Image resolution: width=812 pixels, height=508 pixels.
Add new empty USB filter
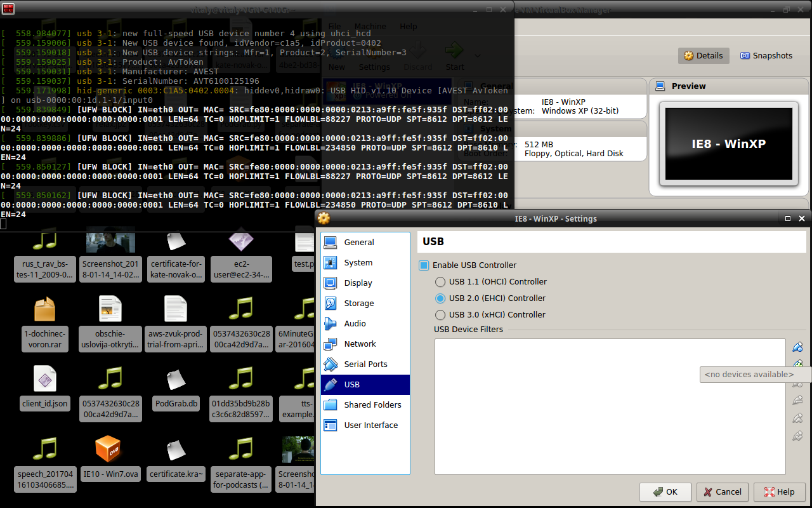pyautogui.click(x=798, y=347)
